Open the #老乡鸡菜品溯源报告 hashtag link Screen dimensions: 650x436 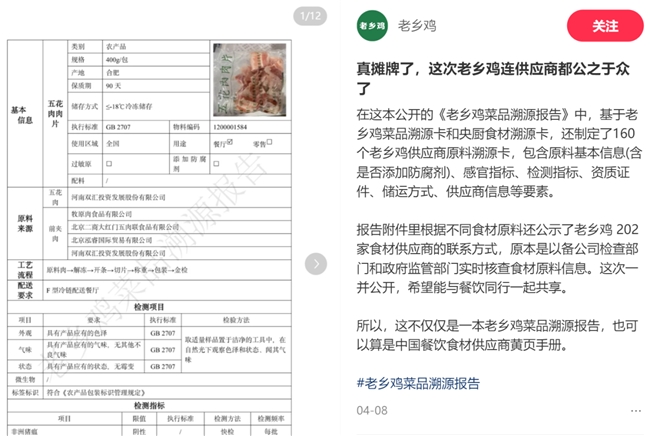418,383
